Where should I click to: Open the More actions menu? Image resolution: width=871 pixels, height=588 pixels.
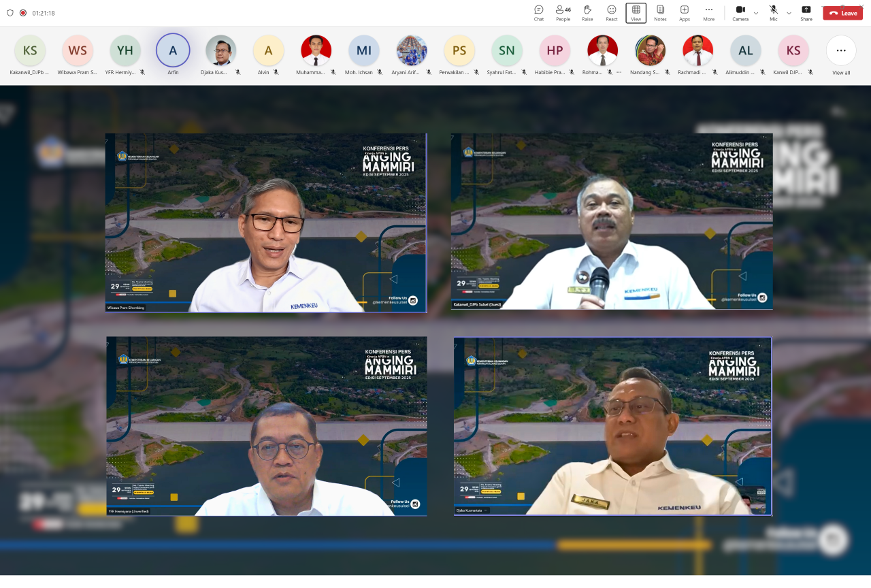tap(709, 12)
